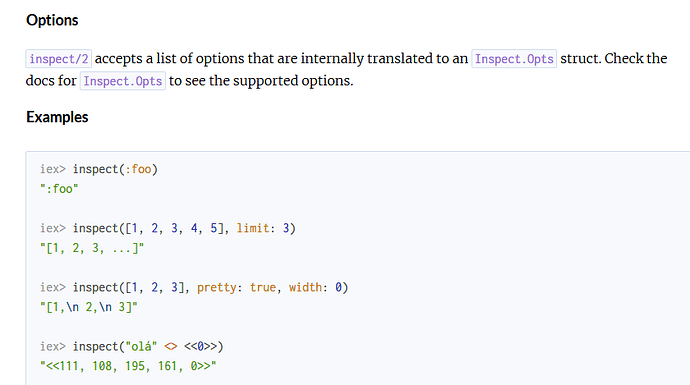Click the word limit in the code
The image size is (690, 385).
point(253,228)
